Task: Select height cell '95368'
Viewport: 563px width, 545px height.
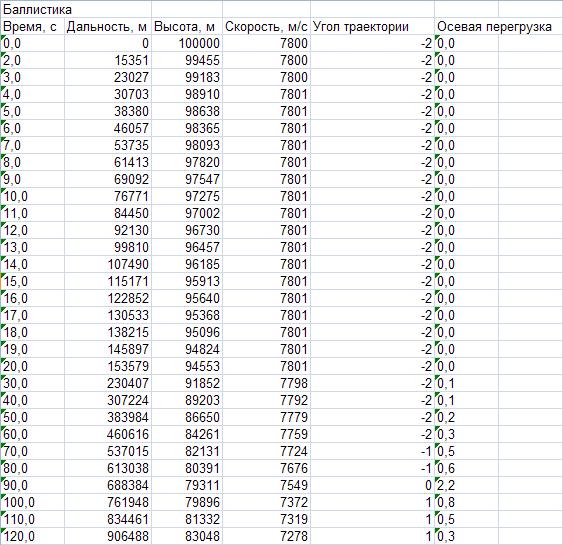Action: [187, 316]
